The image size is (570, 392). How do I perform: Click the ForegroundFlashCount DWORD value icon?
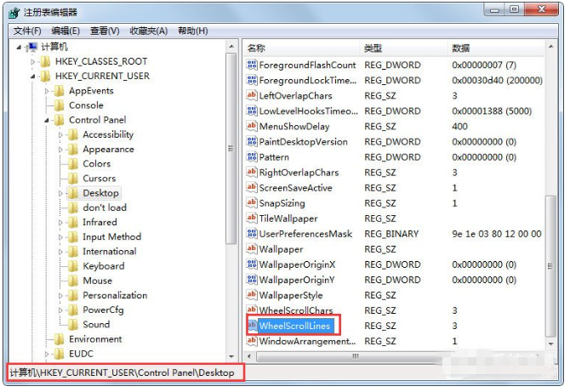(252, 65)
